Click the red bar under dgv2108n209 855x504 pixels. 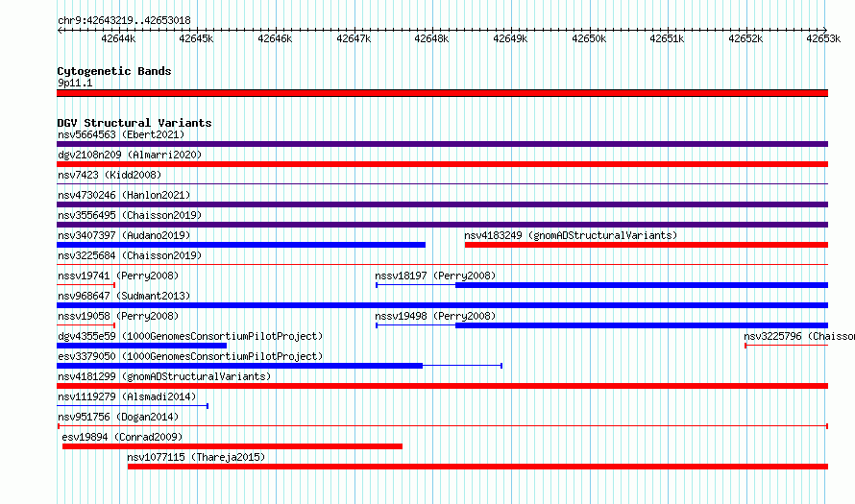tap(442, 164)
